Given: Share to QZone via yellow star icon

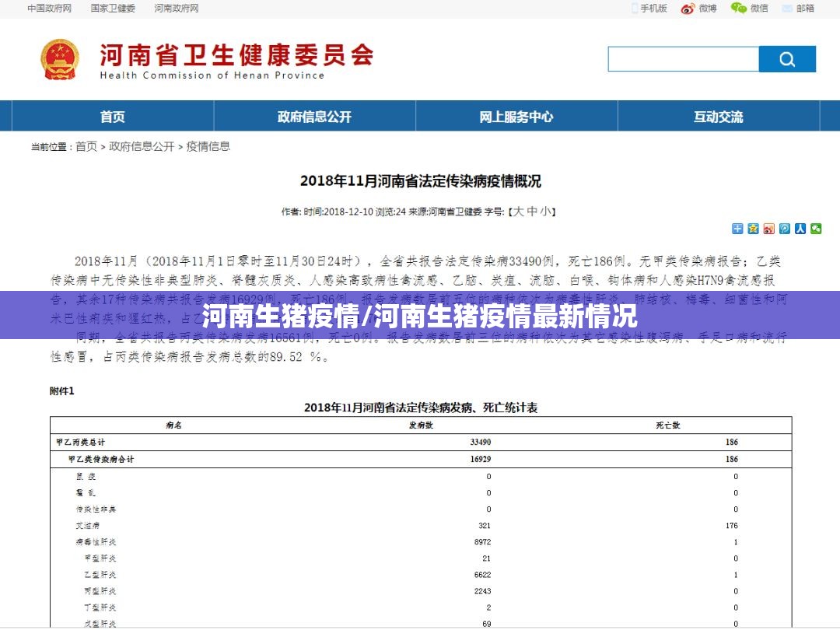Looking at the screenshot, I should 753,229.
